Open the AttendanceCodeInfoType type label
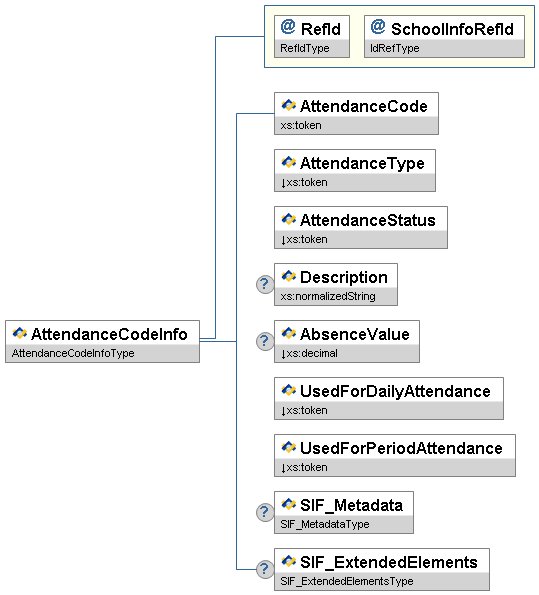The width and height of the screenshot is (539, 595). (x=73, y=353)
